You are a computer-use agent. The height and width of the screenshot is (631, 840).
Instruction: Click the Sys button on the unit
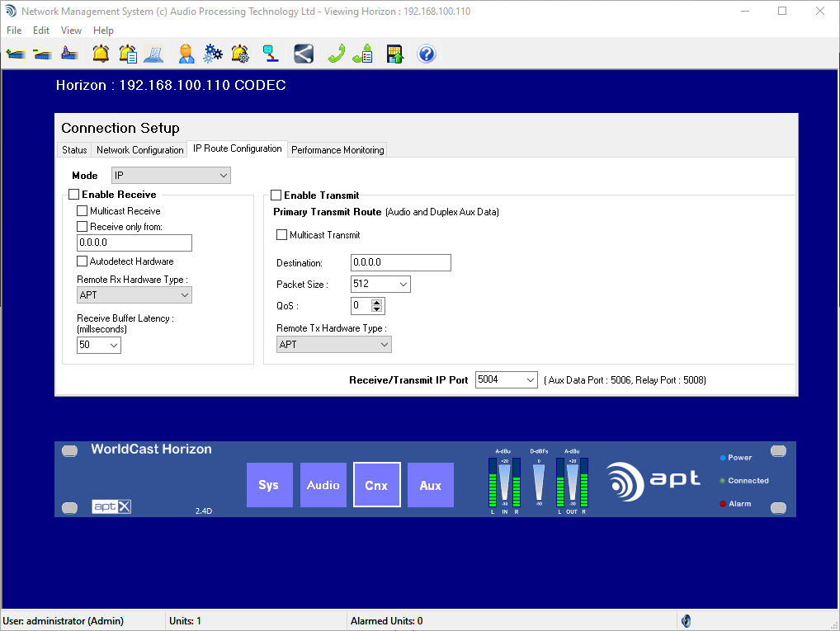(270, 485)
